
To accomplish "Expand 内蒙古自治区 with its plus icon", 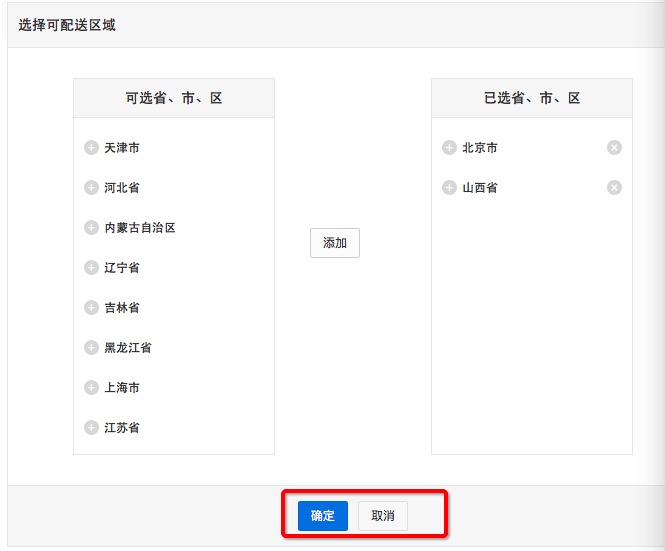I will [91, 227].
